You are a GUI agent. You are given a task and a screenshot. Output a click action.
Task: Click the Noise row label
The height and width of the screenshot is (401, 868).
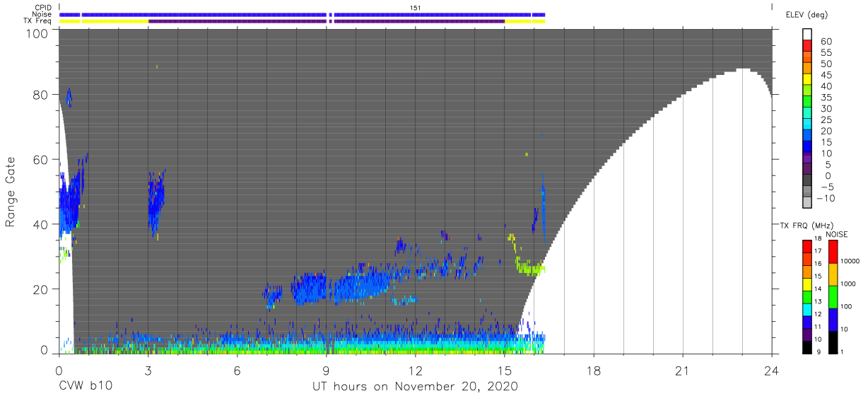coord(42,14)
